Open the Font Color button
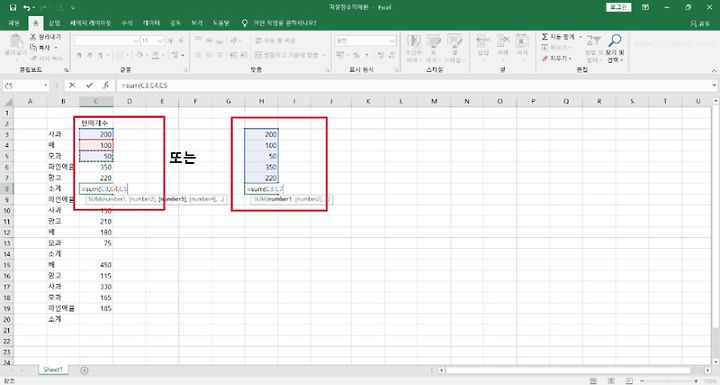The width and height of the screenshot is (720, 385). point(156,55)
